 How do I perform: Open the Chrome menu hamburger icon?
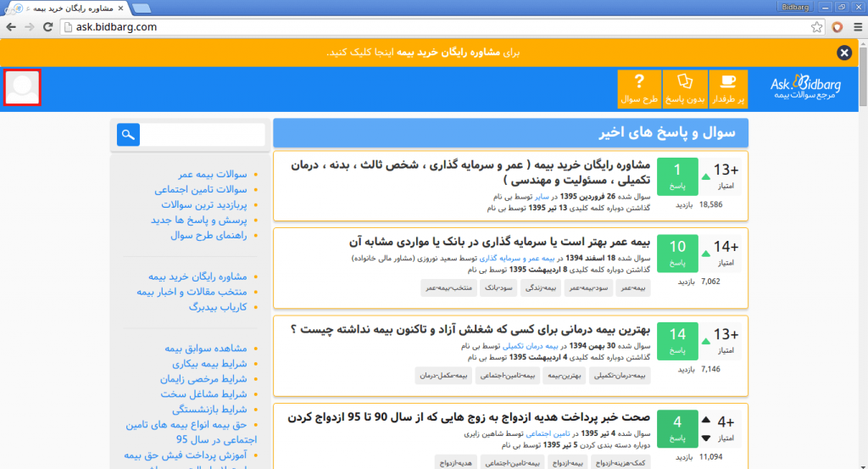(858, 27)
